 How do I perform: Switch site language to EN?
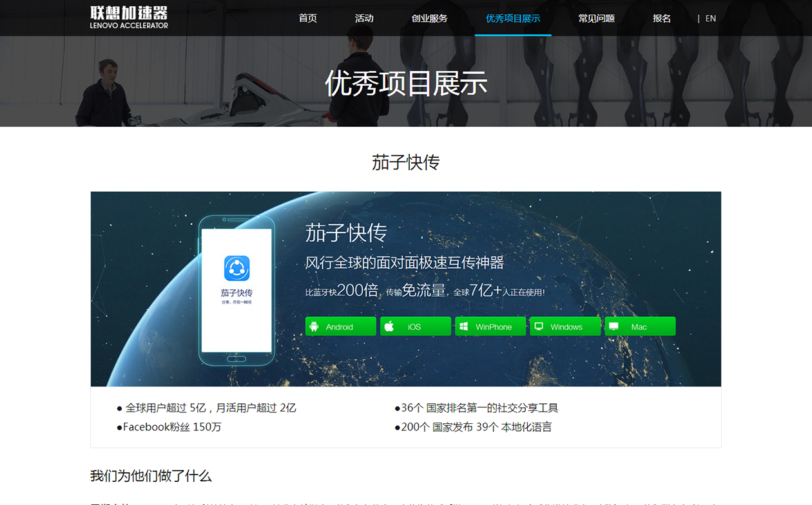[x=711, y=19]
